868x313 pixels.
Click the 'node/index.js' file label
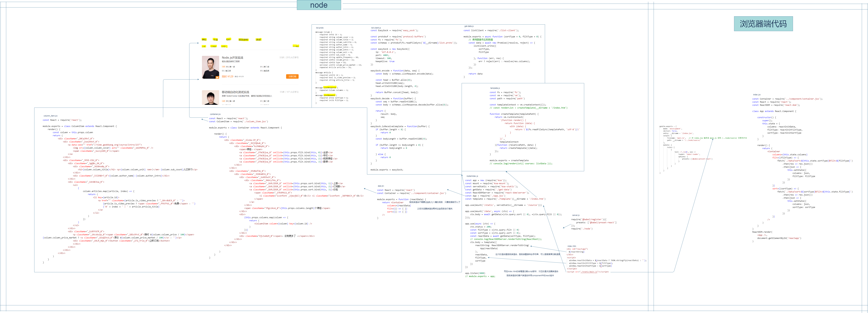tap(472, 176)
